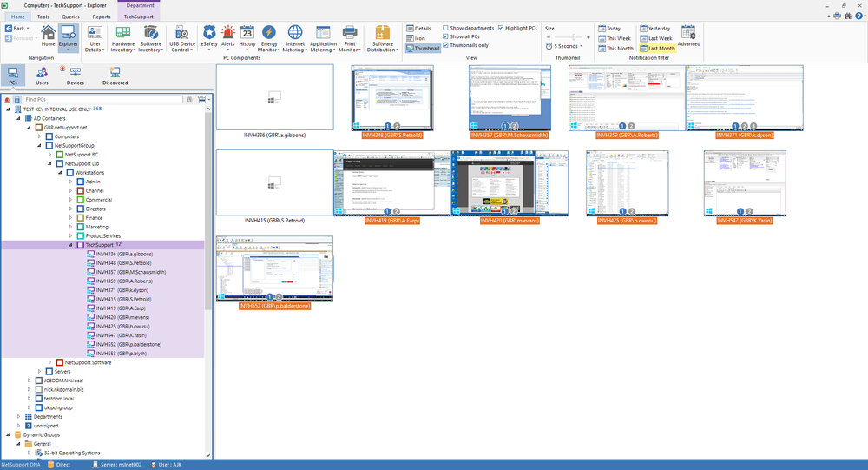Show Discovered devices
The height and width of the screenshot is (470, 868).
115,76
